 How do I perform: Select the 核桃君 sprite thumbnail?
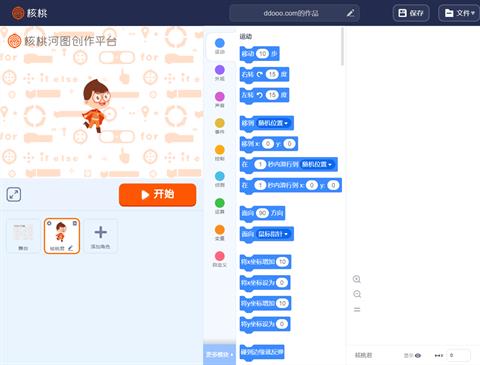(62, 236)
